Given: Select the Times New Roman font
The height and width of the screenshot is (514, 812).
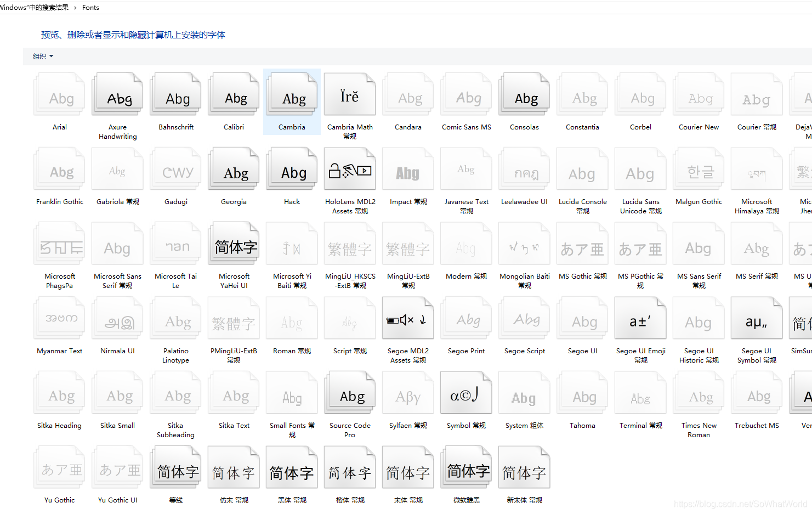Looking at the screenshot, I should pyautogui.click(x=699, y=392).
